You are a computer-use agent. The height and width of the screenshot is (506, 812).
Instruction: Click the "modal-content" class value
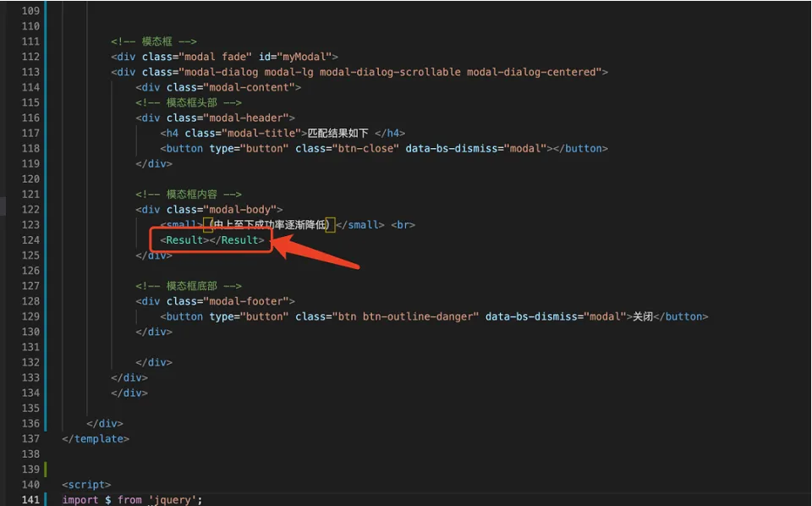[x=249, y=87]
